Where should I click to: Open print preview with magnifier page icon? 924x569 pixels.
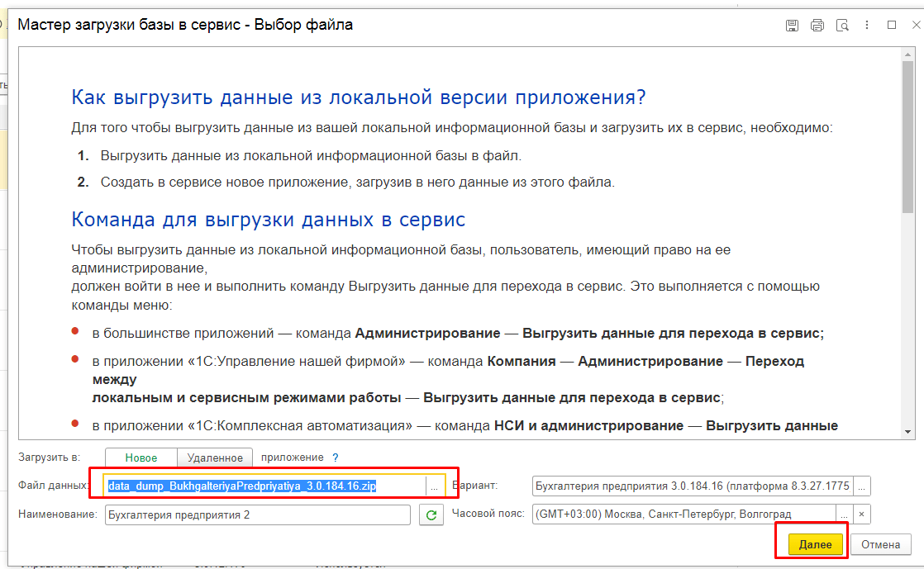842,26
